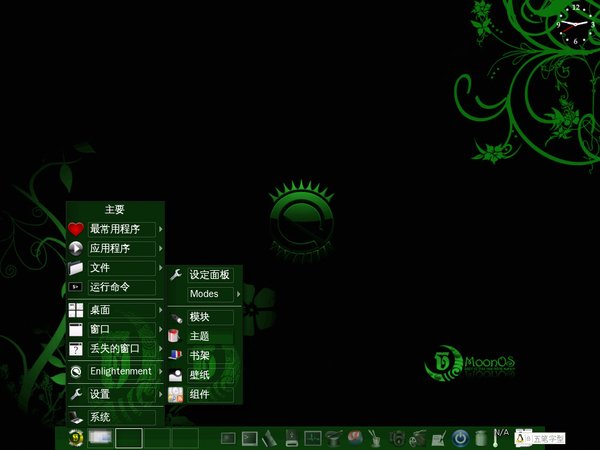
Task: Click the folder icon next to 文件
Action: (x=76, y=268)
